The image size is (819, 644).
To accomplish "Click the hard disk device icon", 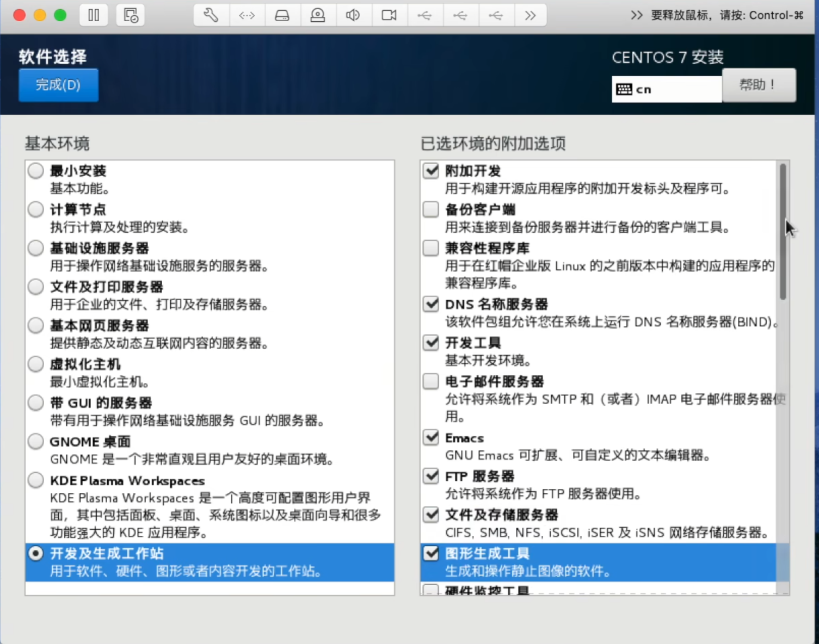I will [x=282, y=15].
